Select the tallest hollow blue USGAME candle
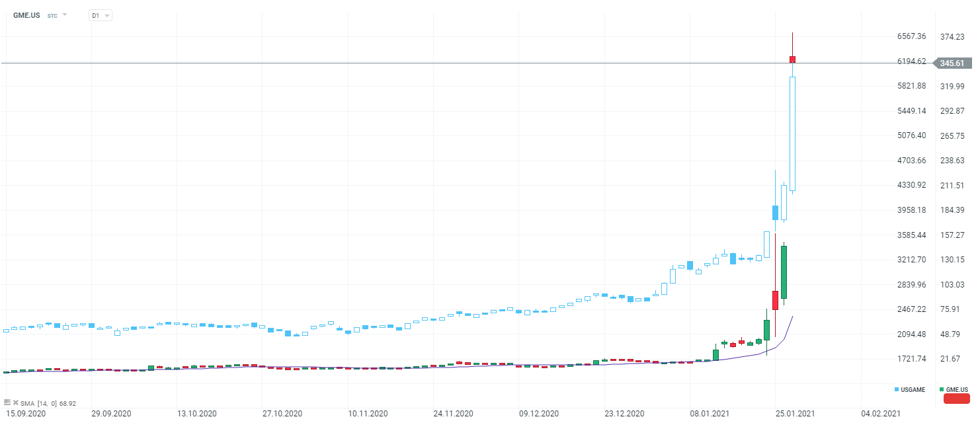980x425 pixels. click(x=792, y=134)
